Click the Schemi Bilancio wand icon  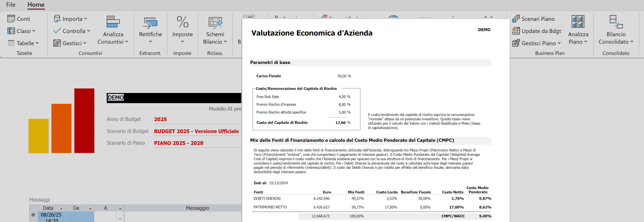[215, 22]
